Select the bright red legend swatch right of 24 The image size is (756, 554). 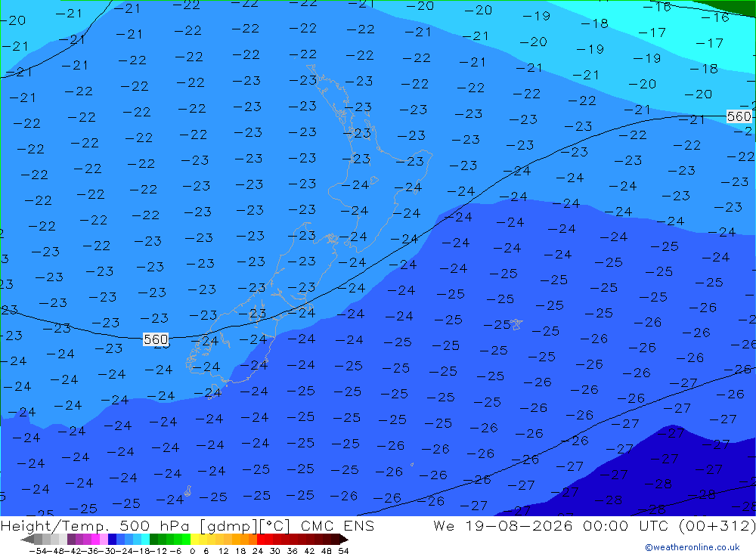(x=261, y=539)
